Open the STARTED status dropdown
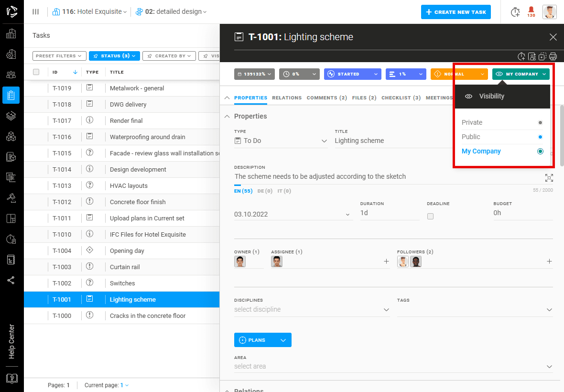This screenshot has height=392, width=564. click(x=353, y=74)
